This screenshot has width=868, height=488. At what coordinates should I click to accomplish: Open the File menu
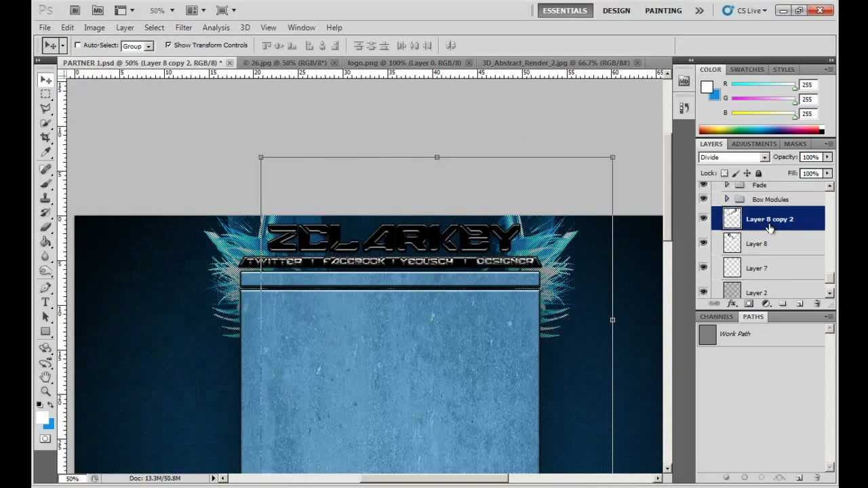(x=45, y=28)
